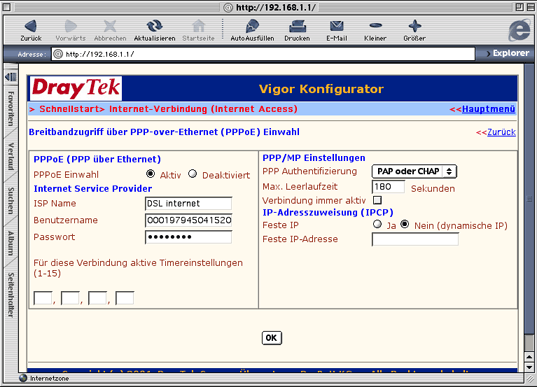Choose Ja for Feste IP

tap(377, 224)
